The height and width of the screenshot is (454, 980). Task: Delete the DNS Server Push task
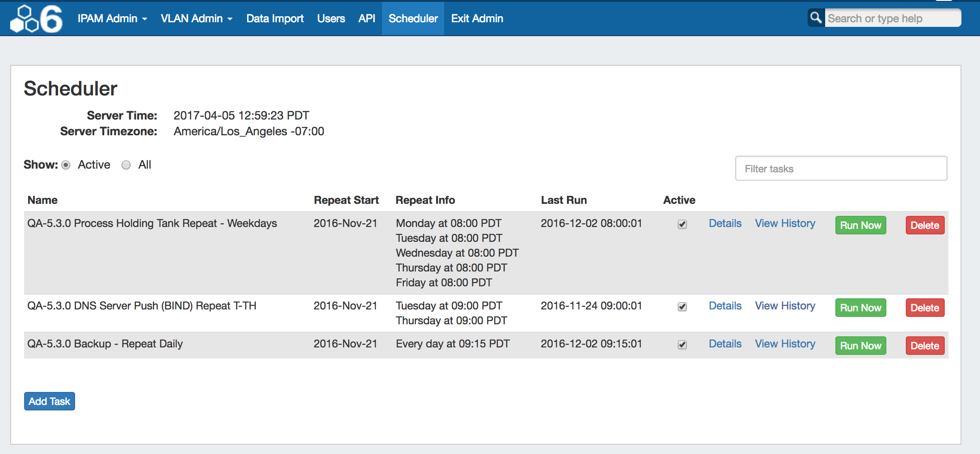[924, 308]
